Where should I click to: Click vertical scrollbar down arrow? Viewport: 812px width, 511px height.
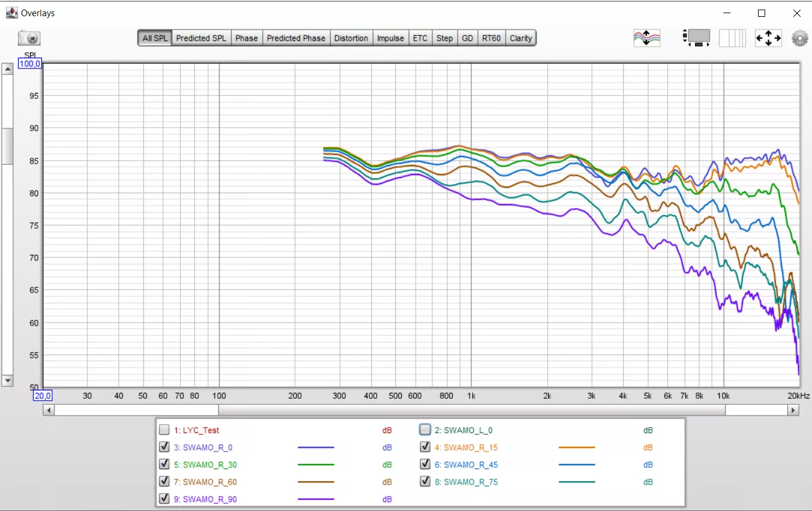pos(8,380)
